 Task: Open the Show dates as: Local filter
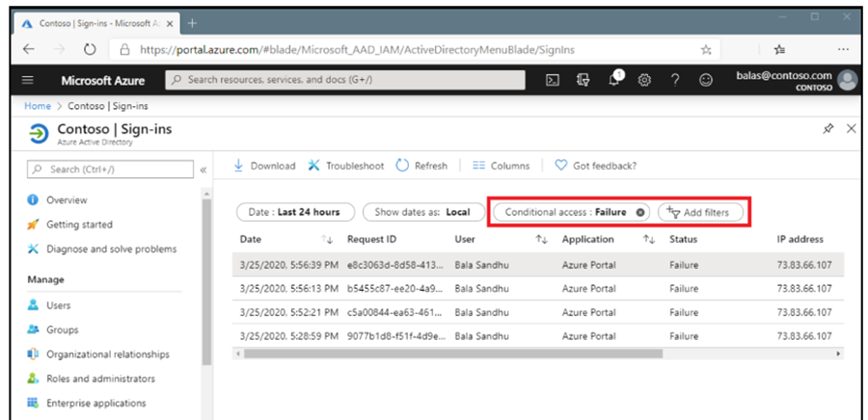[x=423, y=212]
